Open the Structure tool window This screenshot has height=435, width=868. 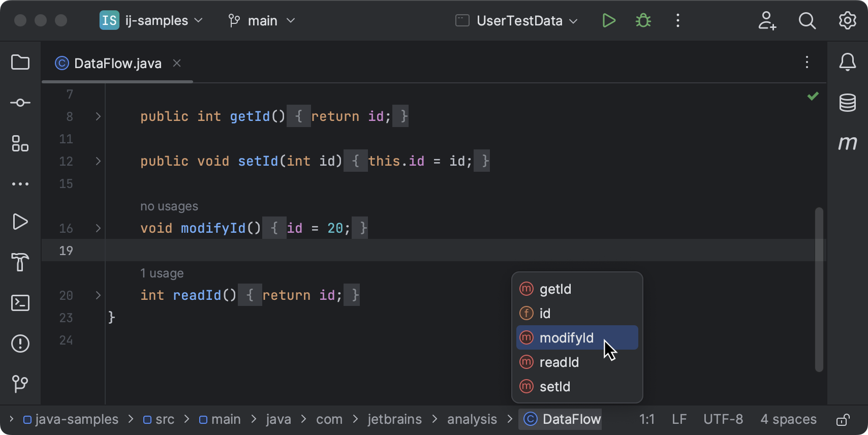(20, 144)
